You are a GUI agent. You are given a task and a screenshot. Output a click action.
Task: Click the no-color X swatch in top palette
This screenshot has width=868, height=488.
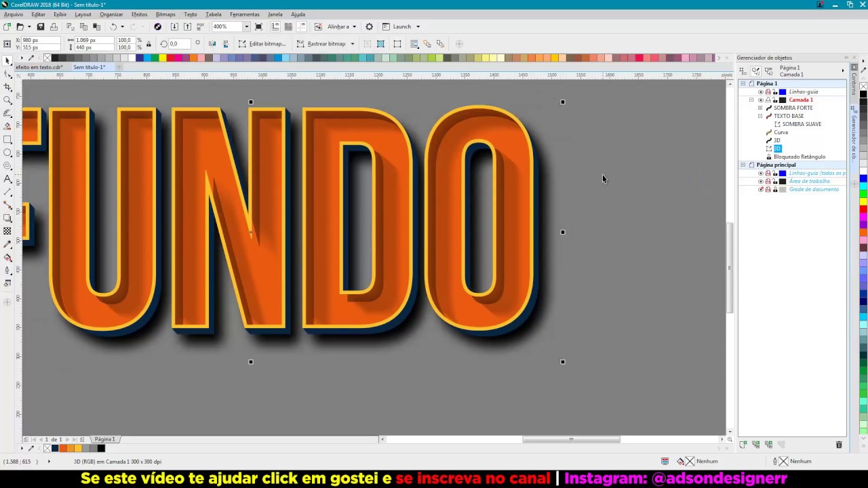pyautogui.click(x=47, y=58)
